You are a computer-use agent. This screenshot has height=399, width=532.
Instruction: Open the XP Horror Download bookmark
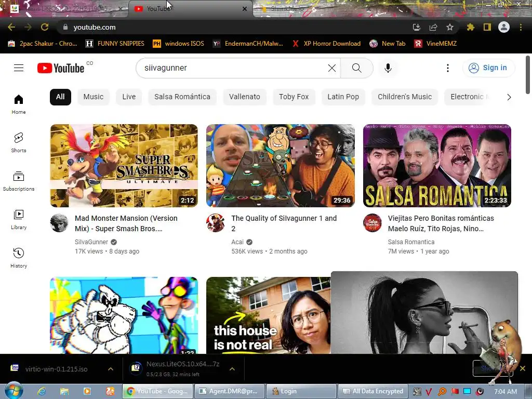coord(326,44)
